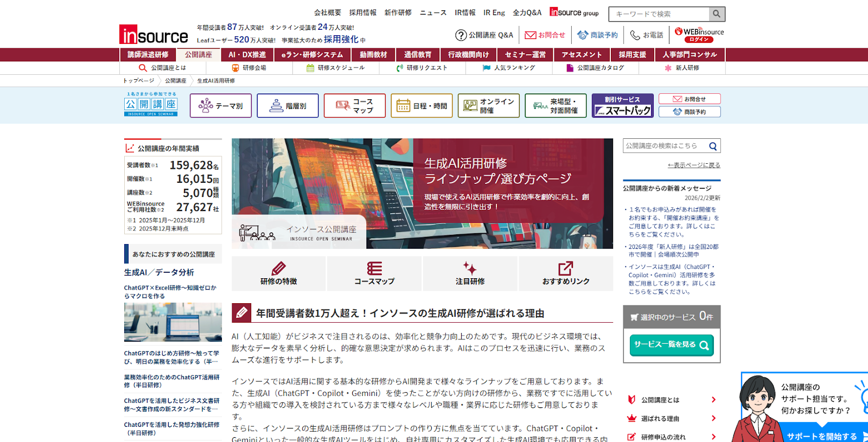The width and height of the screenshot is (868, 442).
Task: Open 公開講座 Q&A help link
Action: 484,35
